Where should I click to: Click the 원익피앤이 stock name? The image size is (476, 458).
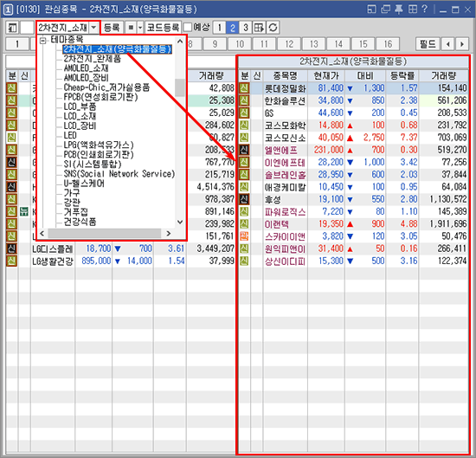[285, 248]
